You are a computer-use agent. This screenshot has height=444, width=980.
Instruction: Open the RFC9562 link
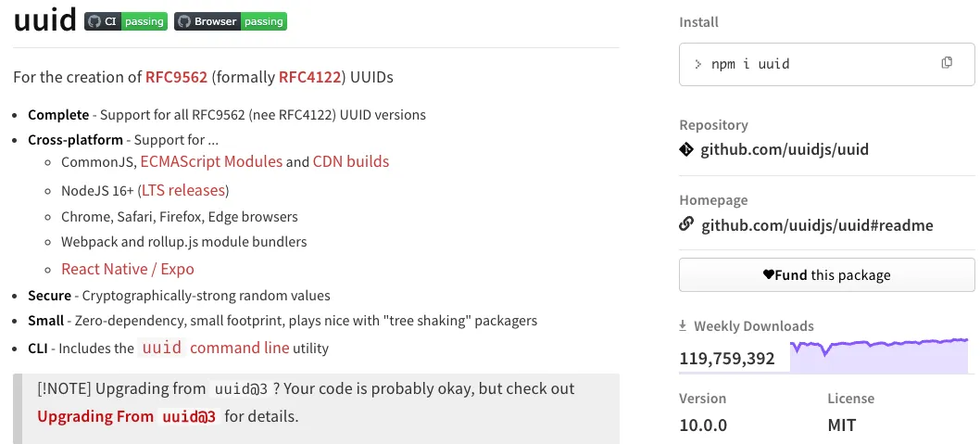(176, 77)
